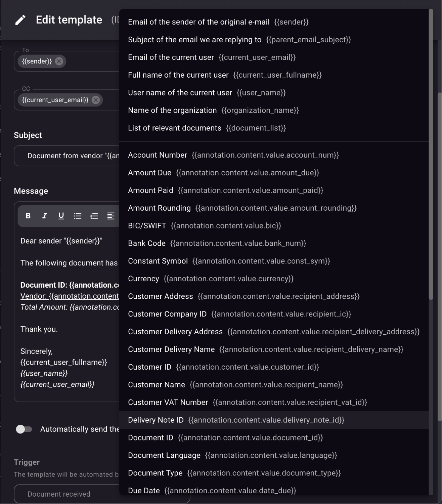442x504 pixels.
Task: Click 'The following document has' message line
Action: (x=69, y=263)
